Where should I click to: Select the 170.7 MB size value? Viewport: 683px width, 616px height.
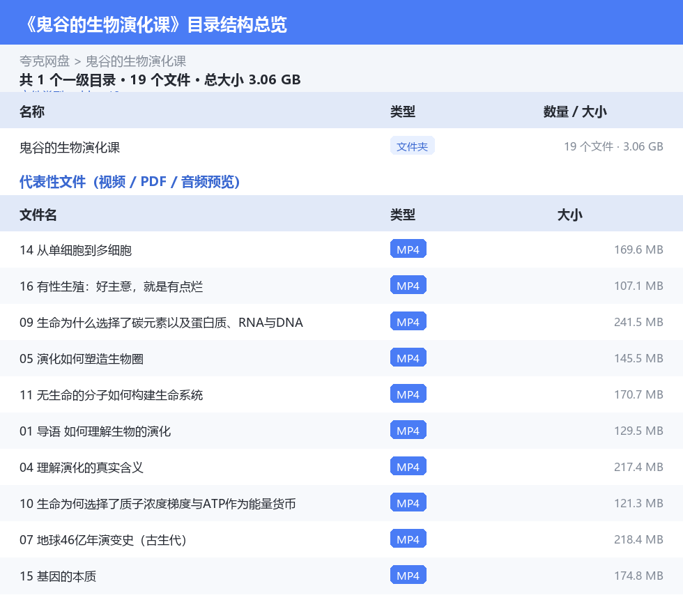(638, 394)
